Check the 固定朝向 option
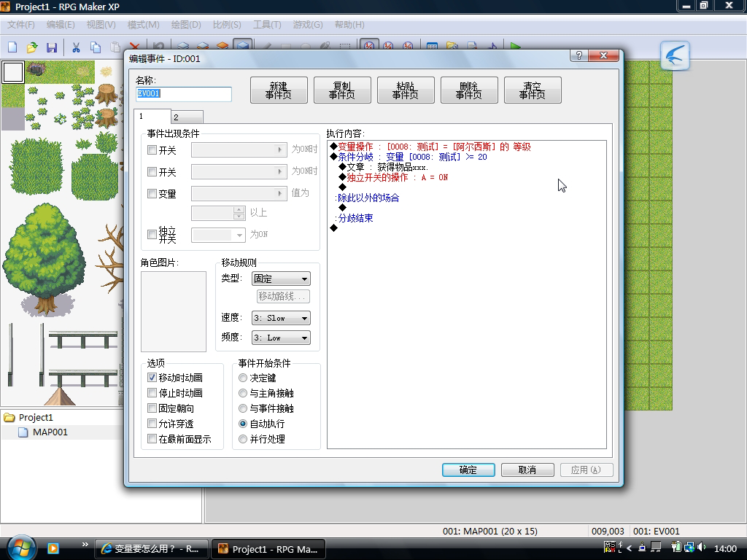The height and width of the screenshot is (560, 747). [152, 408]
